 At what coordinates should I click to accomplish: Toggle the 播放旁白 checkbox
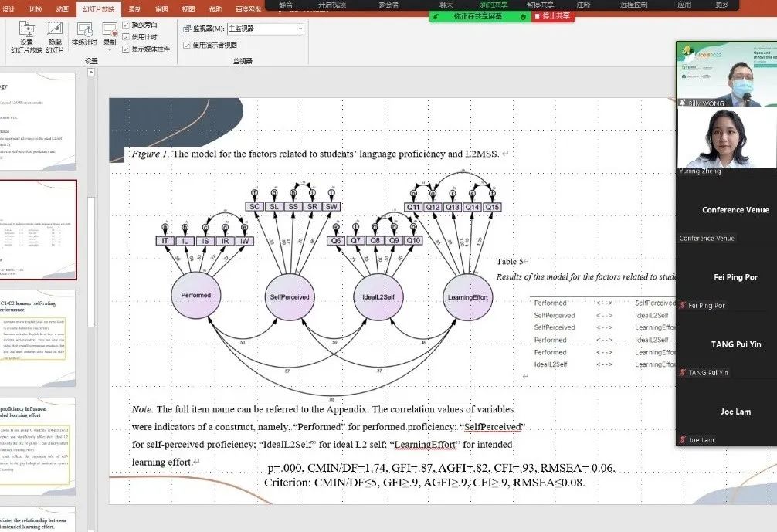(126, 25)
